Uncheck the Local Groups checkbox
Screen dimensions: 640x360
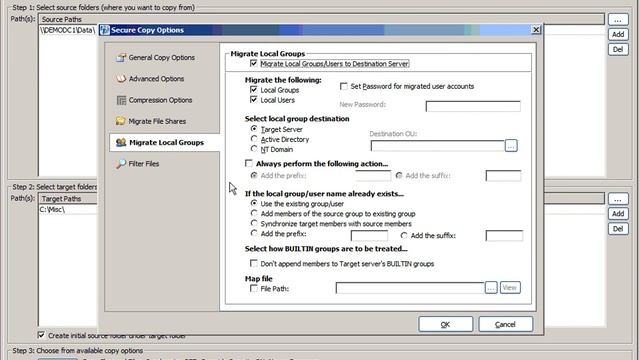click(x=253, y=90)
